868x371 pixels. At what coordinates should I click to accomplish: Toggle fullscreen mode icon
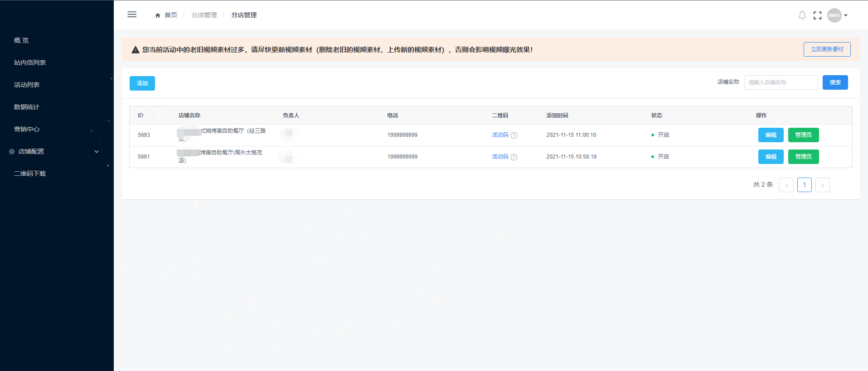(817, 15)
